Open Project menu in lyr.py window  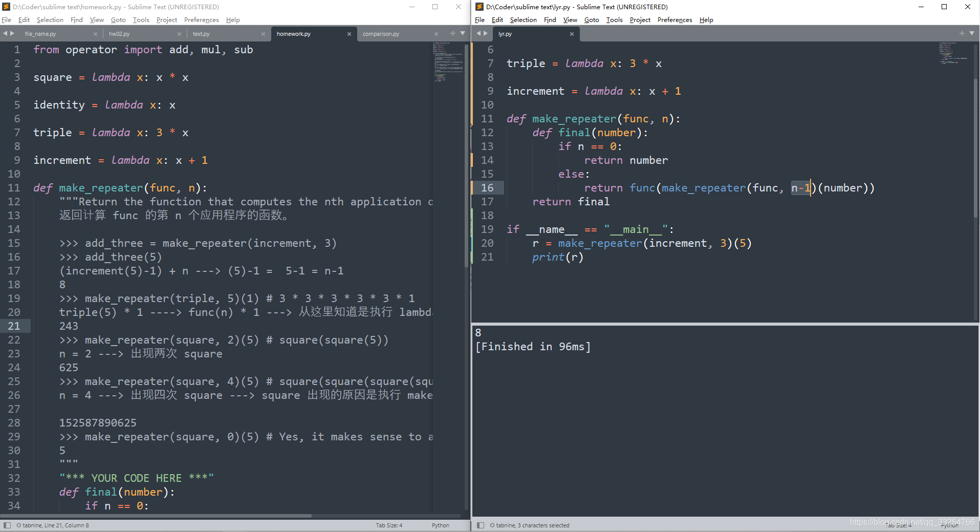[640, 20]
